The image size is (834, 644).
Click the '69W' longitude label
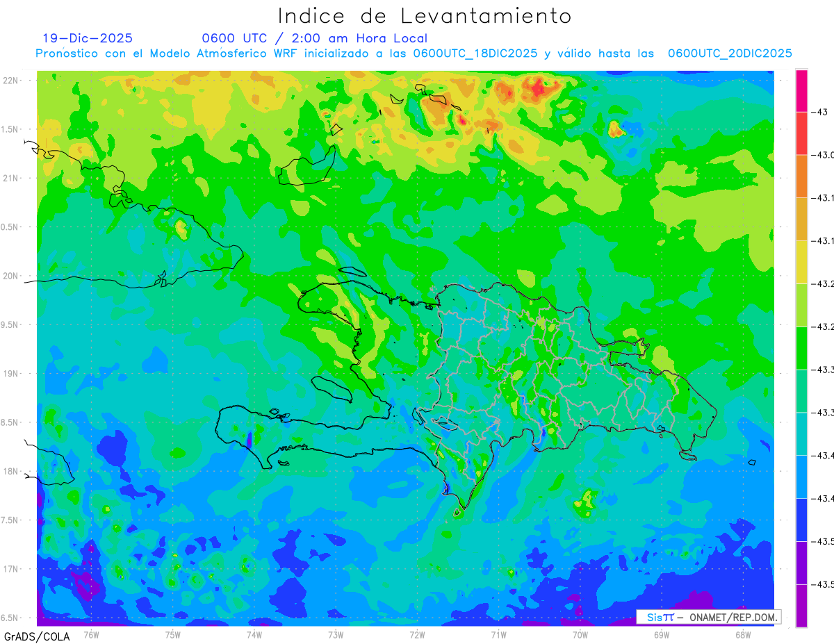pos(662,634)
